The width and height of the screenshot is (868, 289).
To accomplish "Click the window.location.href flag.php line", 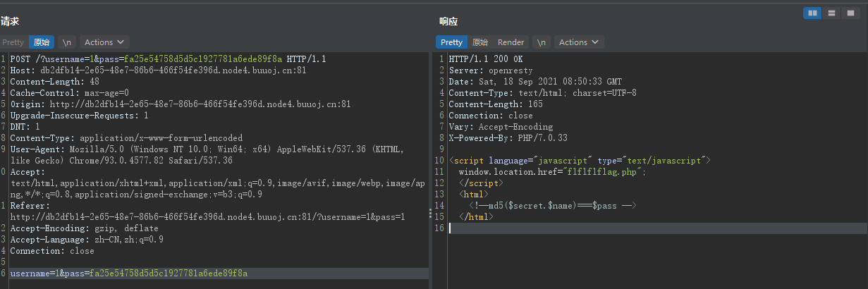I will (x=552, y=172).
